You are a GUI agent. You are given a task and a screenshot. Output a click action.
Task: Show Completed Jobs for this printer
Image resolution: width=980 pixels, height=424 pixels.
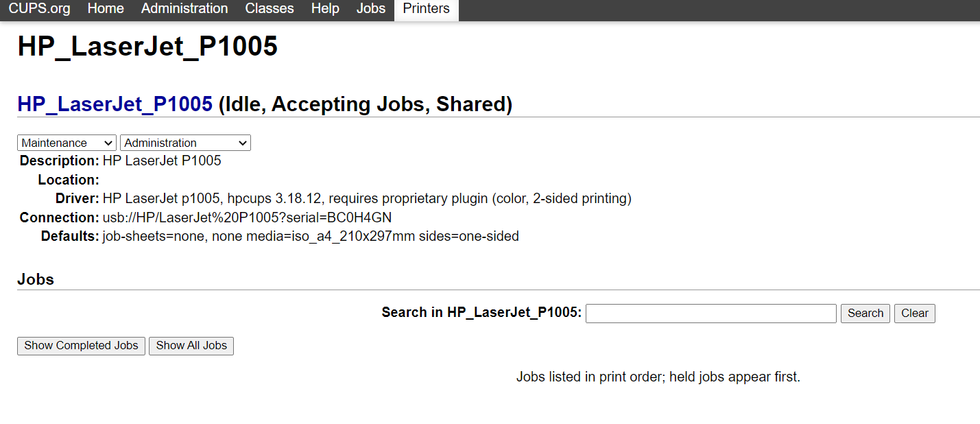pyautogui.click(x=81, y=346)
